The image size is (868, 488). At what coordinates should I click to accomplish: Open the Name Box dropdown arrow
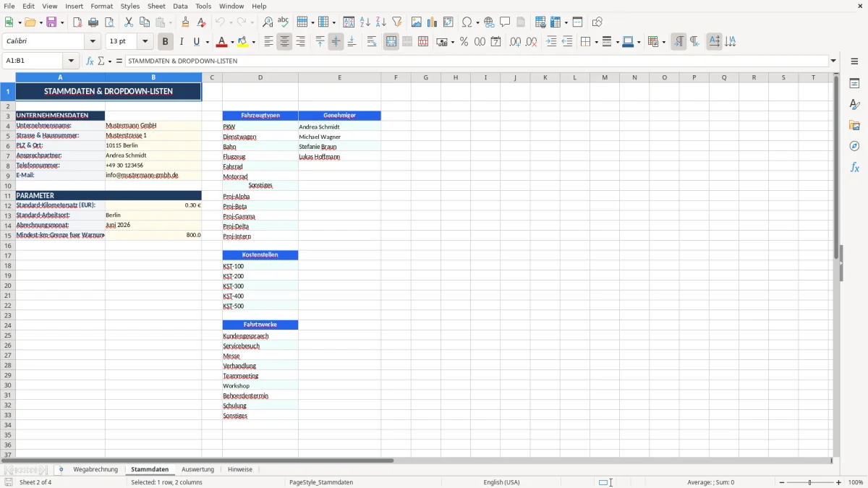(x=71, y=61)
